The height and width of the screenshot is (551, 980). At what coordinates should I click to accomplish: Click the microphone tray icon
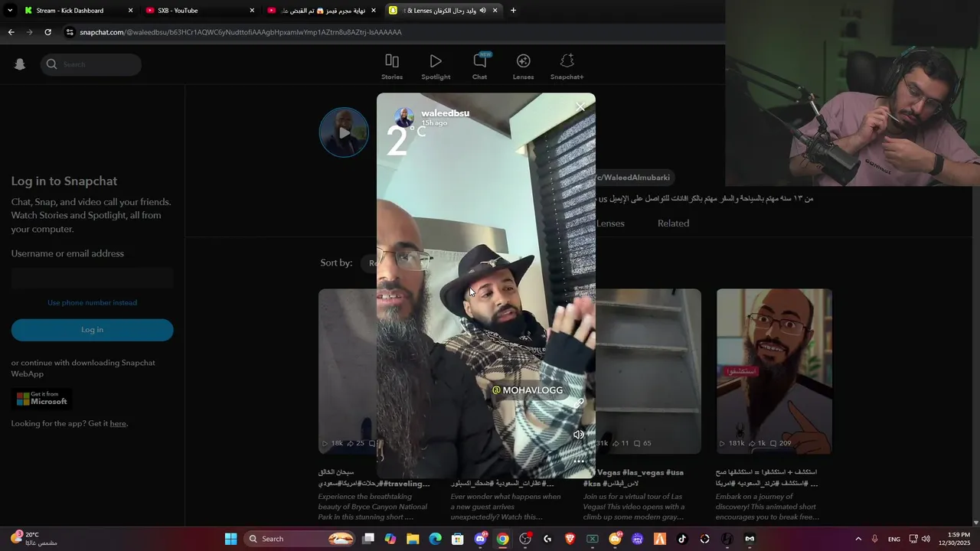pyautogui.click(x=874, y=539)
